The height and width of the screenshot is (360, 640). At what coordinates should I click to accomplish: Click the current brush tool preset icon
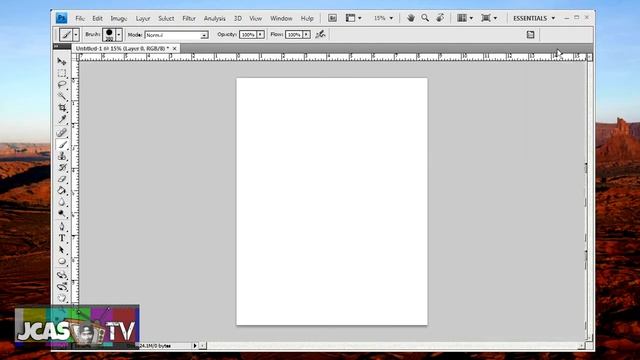pos(66,35)
